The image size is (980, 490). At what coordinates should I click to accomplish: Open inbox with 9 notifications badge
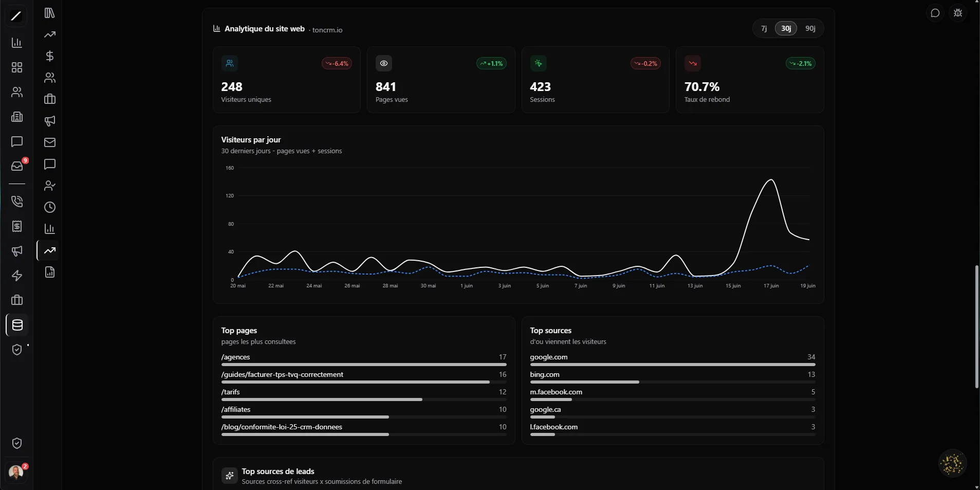tap(17, 166)
